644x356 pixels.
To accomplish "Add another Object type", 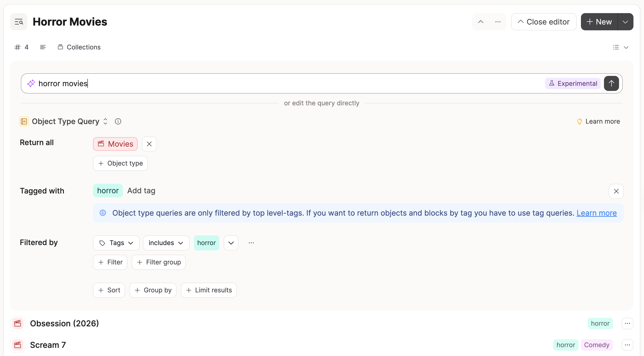I will pos(121,164).
